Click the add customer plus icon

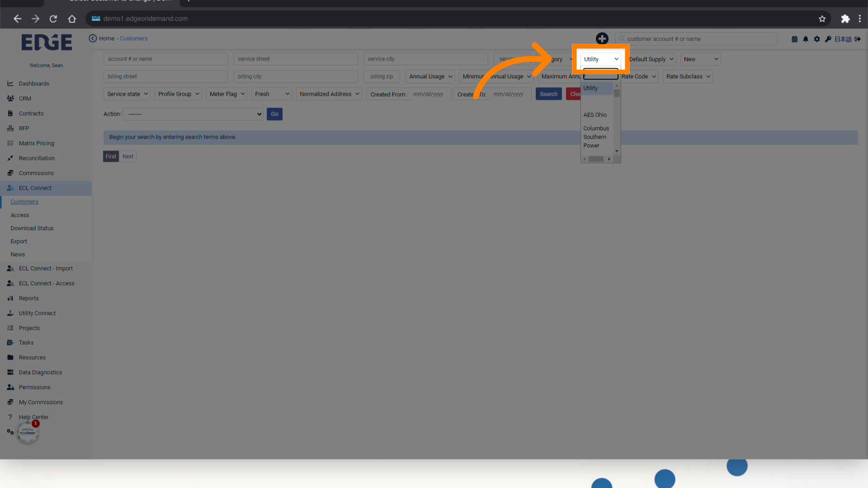[602, 38]
